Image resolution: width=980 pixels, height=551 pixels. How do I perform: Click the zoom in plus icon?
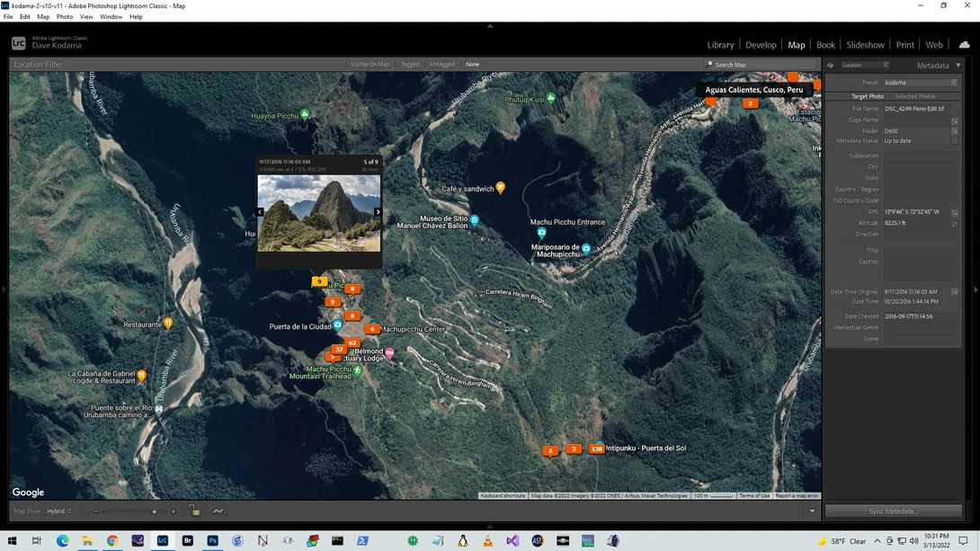coord(174,511)
